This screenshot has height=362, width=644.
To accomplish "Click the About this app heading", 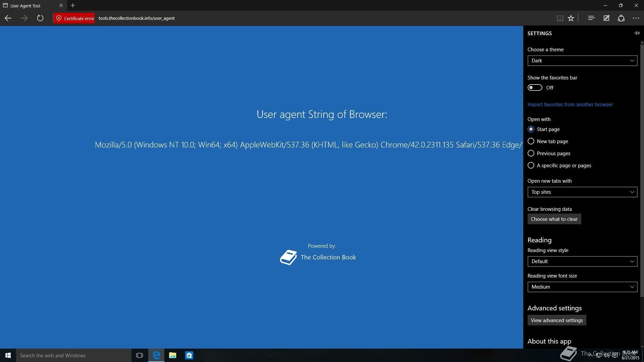I will pos(549,341).
